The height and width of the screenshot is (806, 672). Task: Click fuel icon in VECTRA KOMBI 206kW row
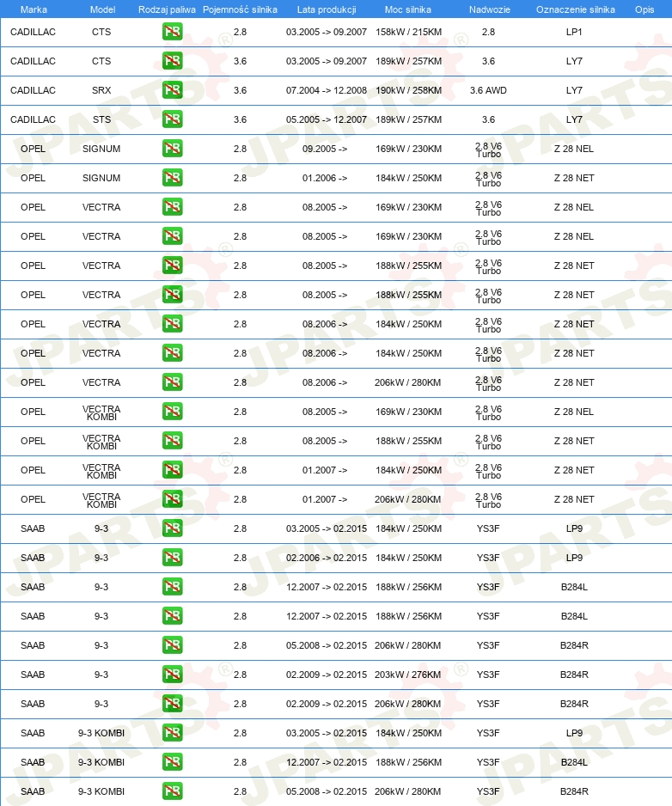pyautogui.click(x=172, y=499)
